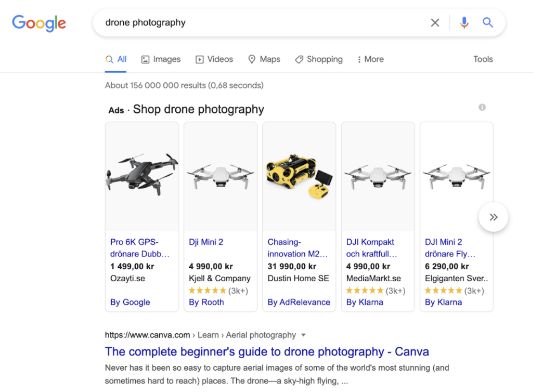Image resolution: width=543 pixels, height=392 pixels.
Task: Open the Tools menu
Action: (483, 59)
